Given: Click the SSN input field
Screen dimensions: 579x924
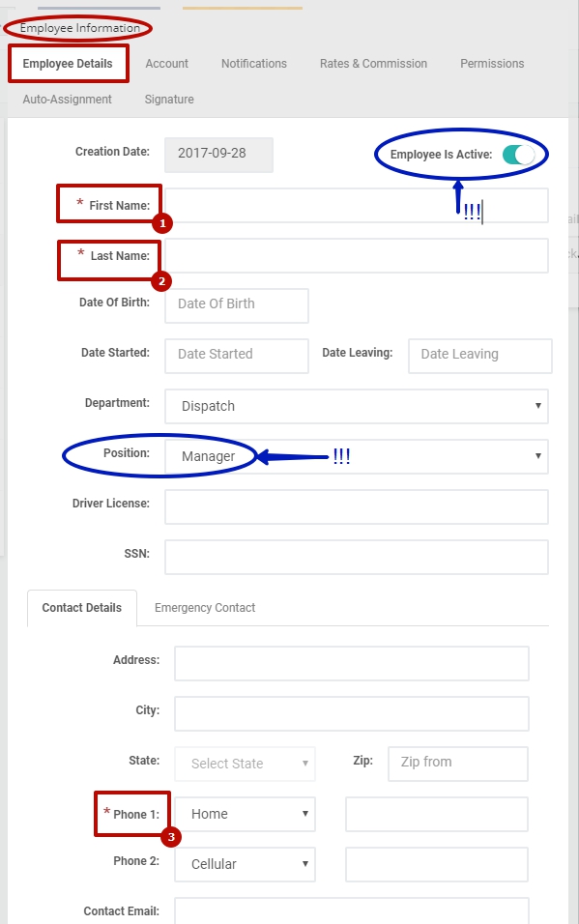Looking at the screenshot, I should pyautogui.click(x=356, y=557).
